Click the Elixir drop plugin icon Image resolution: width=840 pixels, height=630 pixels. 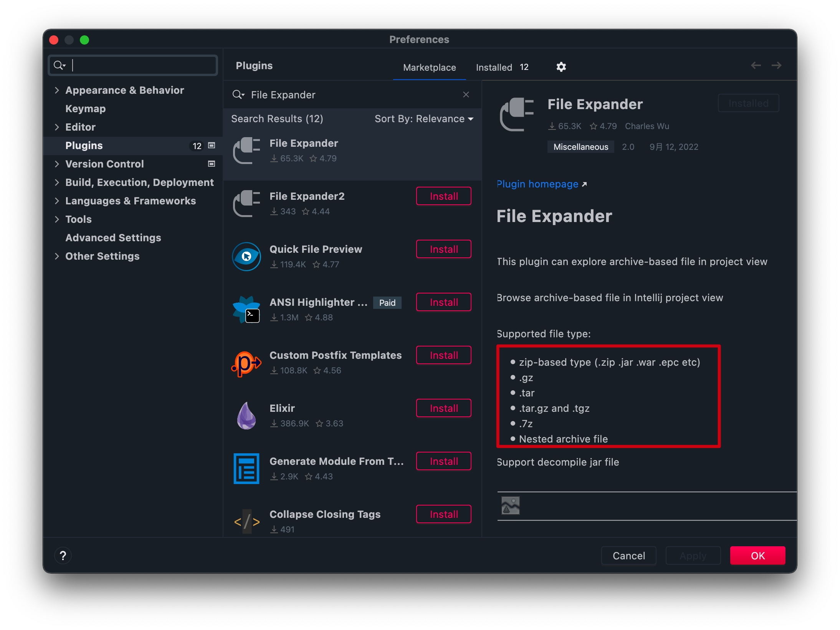click(246, 416)
